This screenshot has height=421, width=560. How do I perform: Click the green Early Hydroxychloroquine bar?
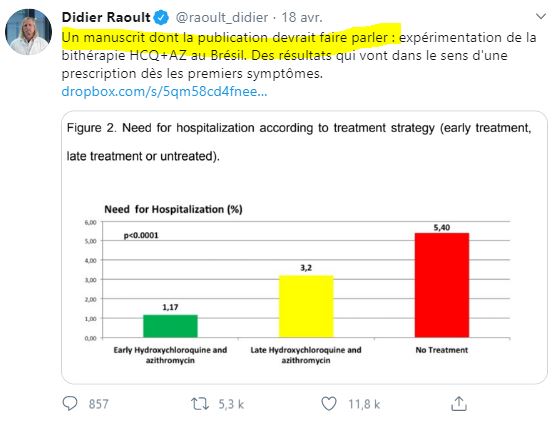click(x=170, y=326)
